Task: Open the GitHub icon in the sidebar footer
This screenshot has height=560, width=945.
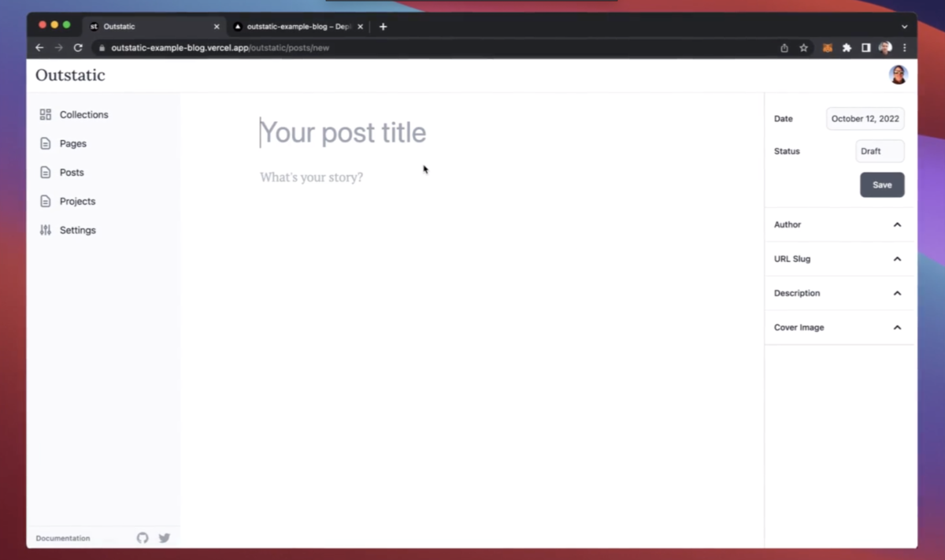Action: coord(142,538)
